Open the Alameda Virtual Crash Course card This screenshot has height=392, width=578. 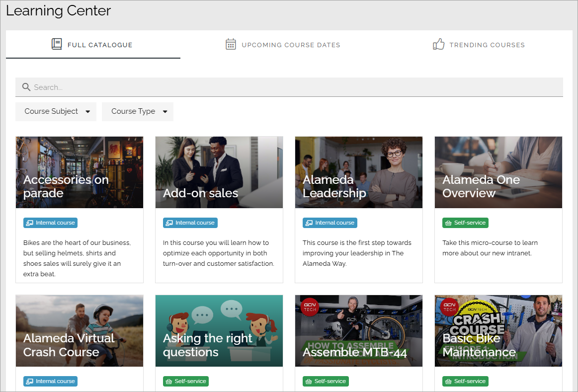pos(79,331)
